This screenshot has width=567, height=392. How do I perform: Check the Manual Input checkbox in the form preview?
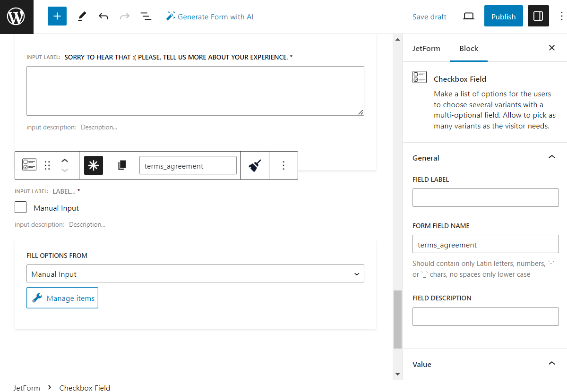[20, 207]
